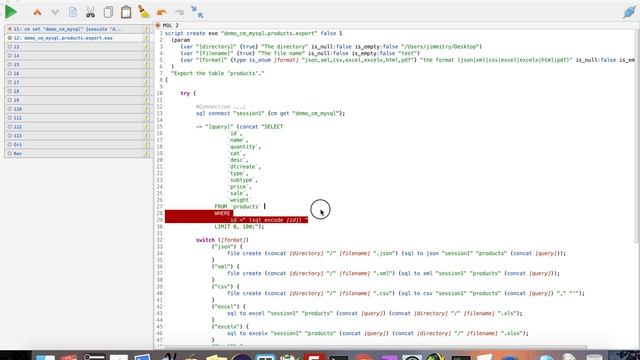Click the "Export the table 'products'." string
The height and width of the screenshot is (360, 640).
[218, 73]
